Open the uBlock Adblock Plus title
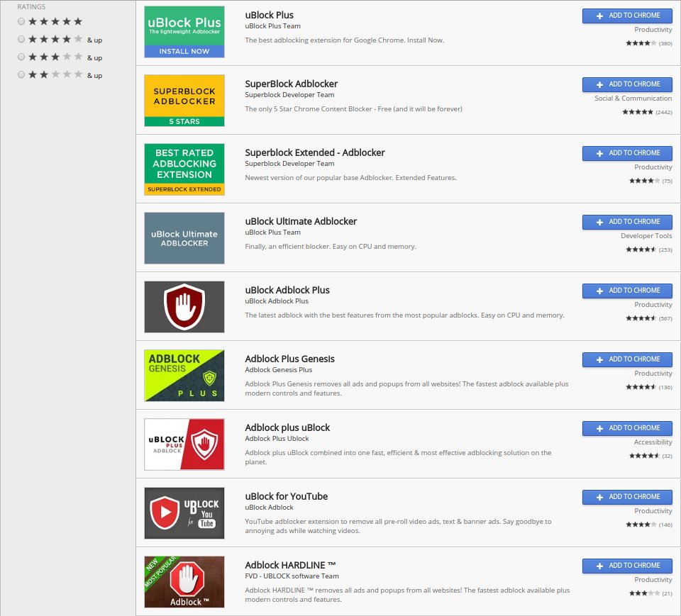This screenshot has height=616, width=681. tap(287, 290)
